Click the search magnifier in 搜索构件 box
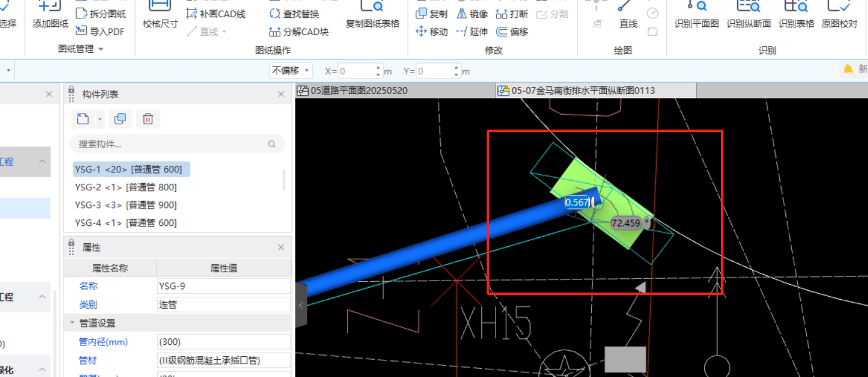868x377 pixels. [272, 144]
